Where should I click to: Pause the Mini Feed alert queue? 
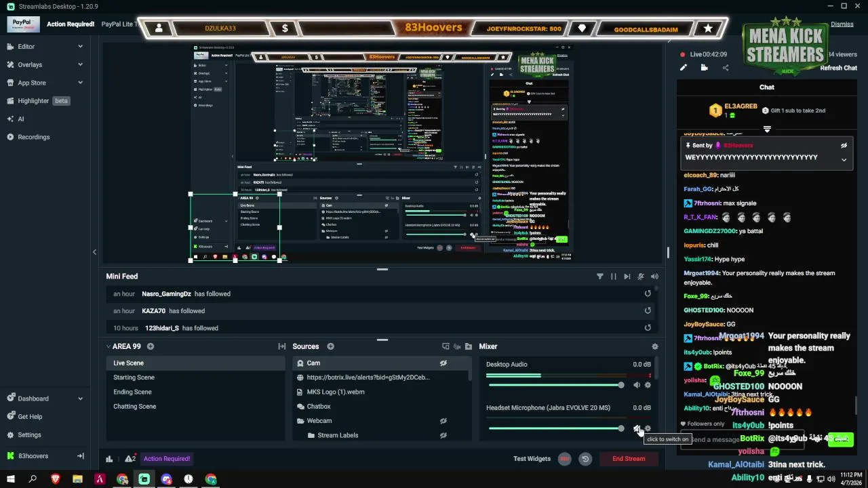(614, 277)
